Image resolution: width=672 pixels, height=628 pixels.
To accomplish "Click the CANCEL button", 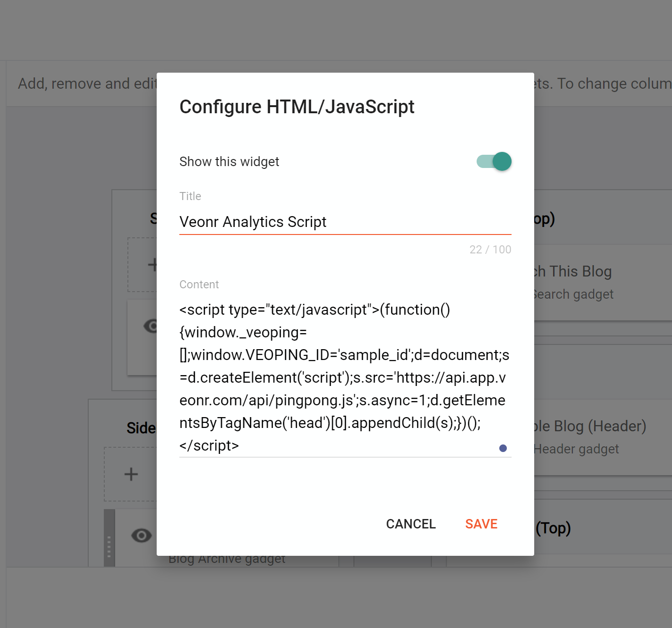I will [x=411, y=524].
